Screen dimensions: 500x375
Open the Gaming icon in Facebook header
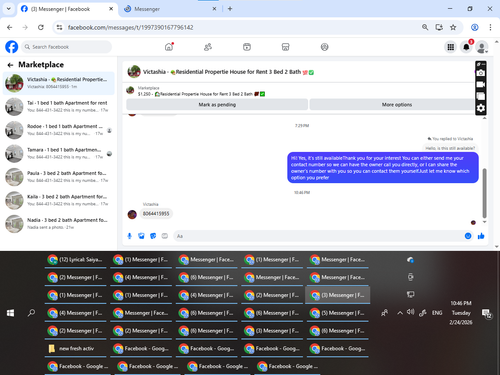tap(325, 47)
